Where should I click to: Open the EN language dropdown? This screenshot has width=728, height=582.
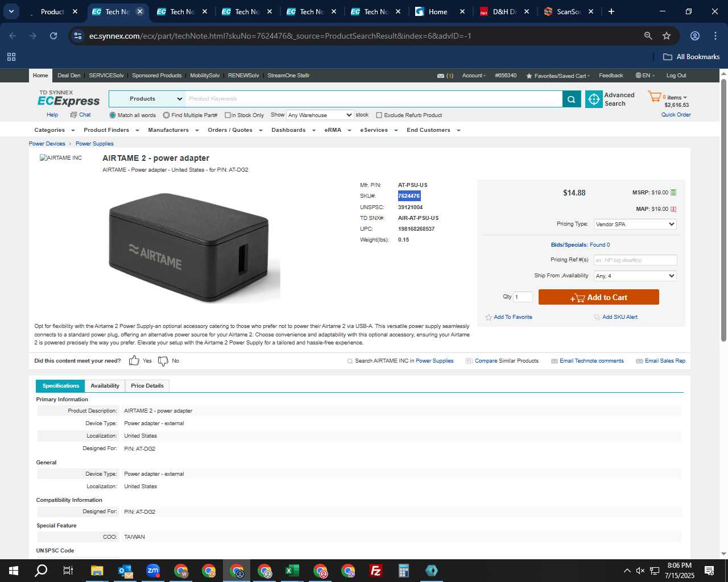tap(645, 76)
